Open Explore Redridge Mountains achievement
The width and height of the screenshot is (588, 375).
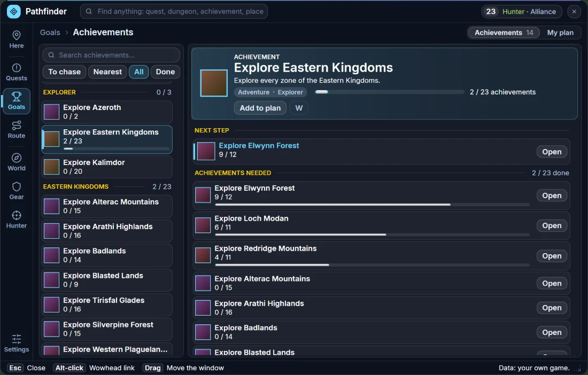pyautogui.click(x=552, y=256)
